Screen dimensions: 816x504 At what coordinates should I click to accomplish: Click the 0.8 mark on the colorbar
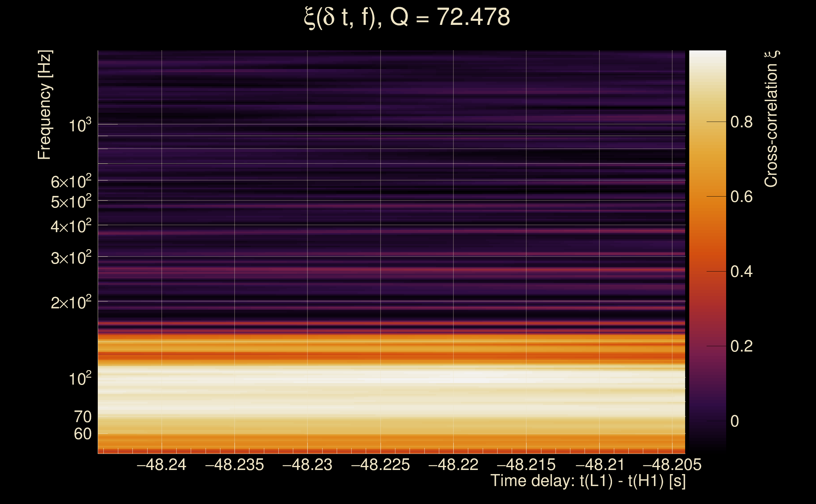741,122
